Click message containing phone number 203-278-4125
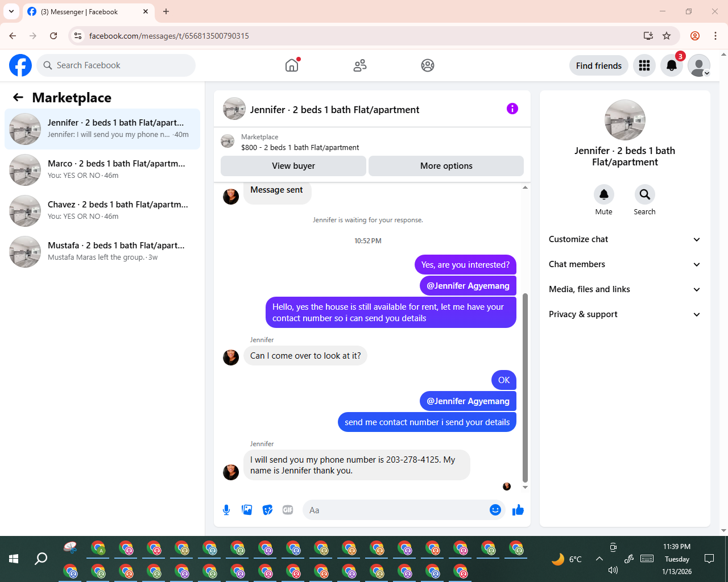The height and width of the screenshot is (582, 728). point(357,465)
